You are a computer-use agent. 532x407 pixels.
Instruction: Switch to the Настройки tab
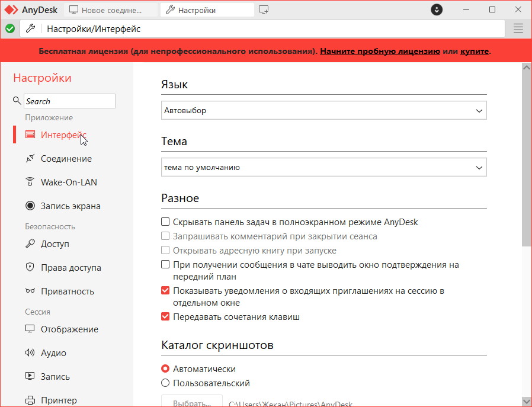207,10
